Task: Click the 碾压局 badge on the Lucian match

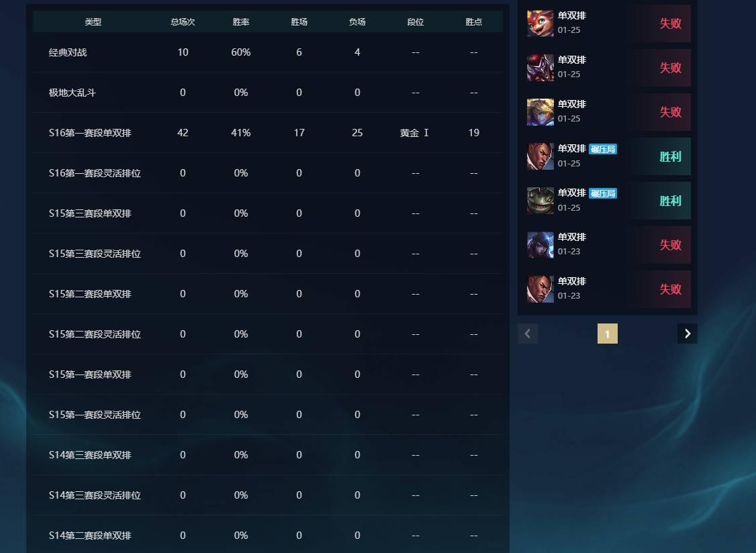Action: [603, 149]
